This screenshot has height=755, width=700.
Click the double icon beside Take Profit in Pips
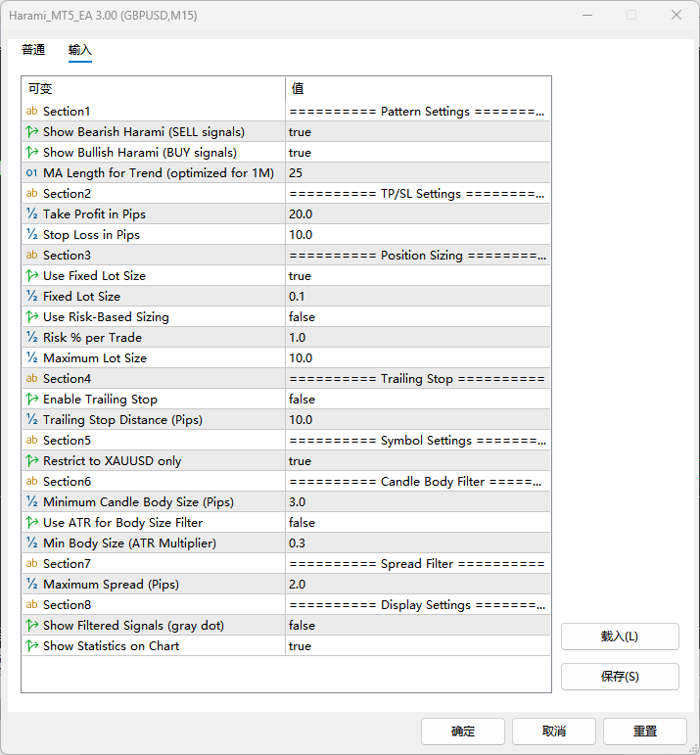[32, 214]
